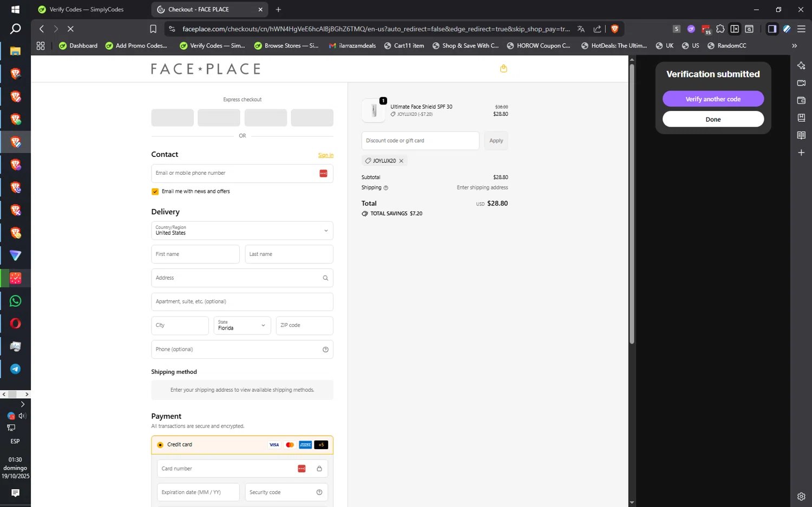Open Opera browser from the taskbar
This screenshot has height=507, width=812.
click(x=15, y=324)
